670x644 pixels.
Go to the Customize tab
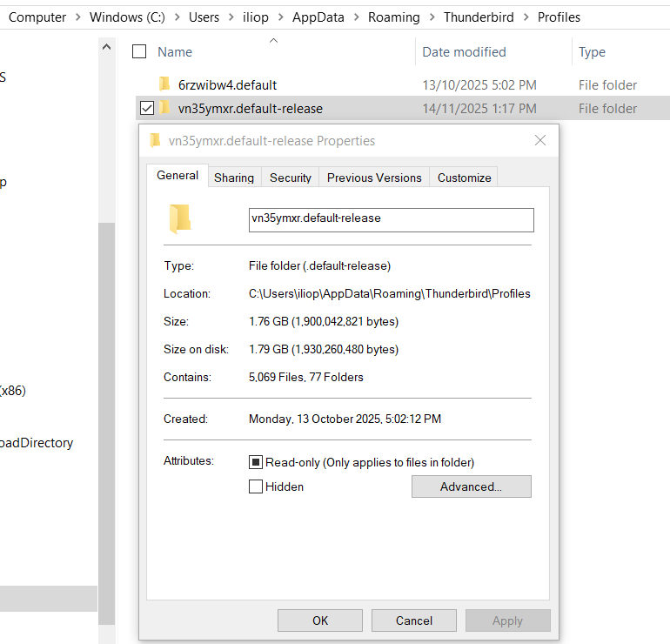[x=464, y=178]
